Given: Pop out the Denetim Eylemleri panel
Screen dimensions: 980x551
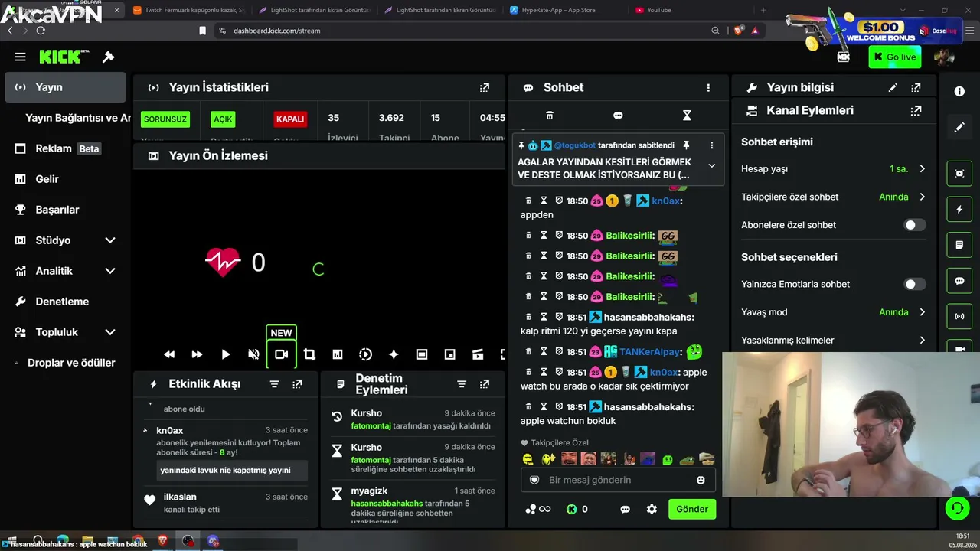Looking at the screenshot, I should (x=485, y=384).
